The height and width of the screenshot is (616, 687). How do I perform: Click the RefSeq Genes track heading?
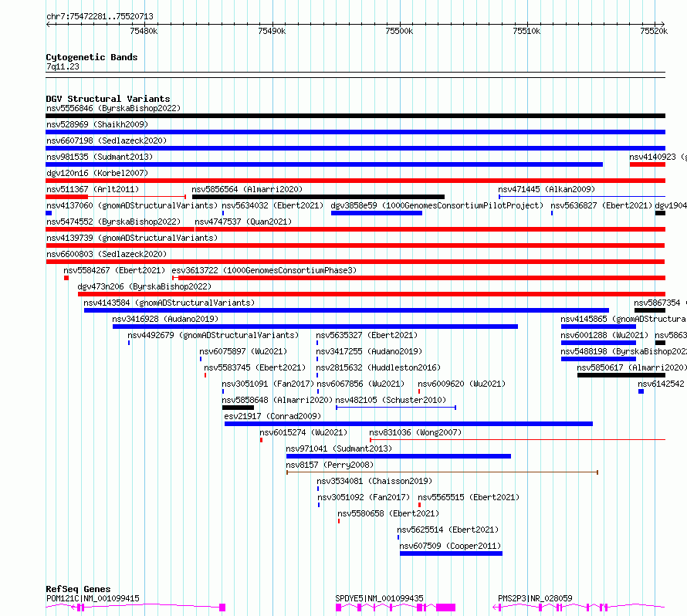click(x=78, y=589)
